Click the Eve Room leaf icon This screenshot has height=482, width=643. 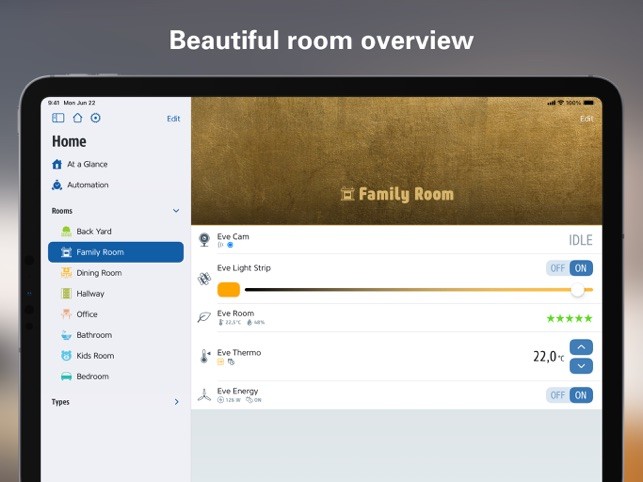(204, 317)
